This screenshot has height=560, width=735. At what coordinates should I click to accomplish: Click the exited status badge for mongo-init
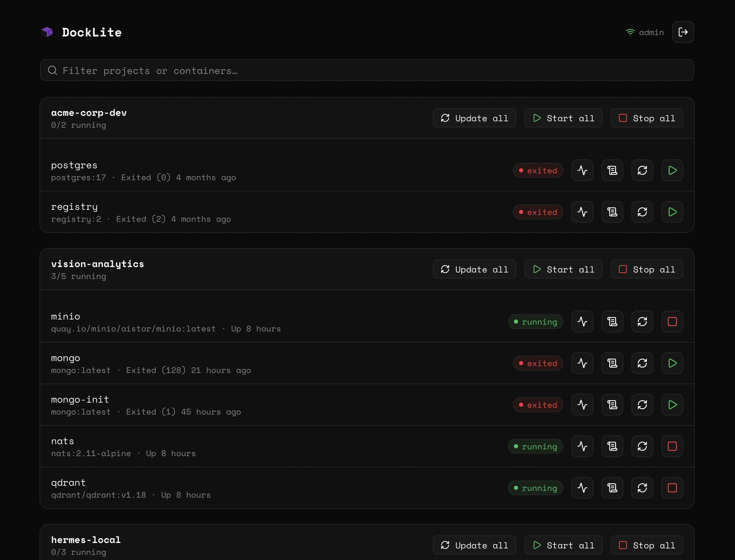tap(538, 405)
